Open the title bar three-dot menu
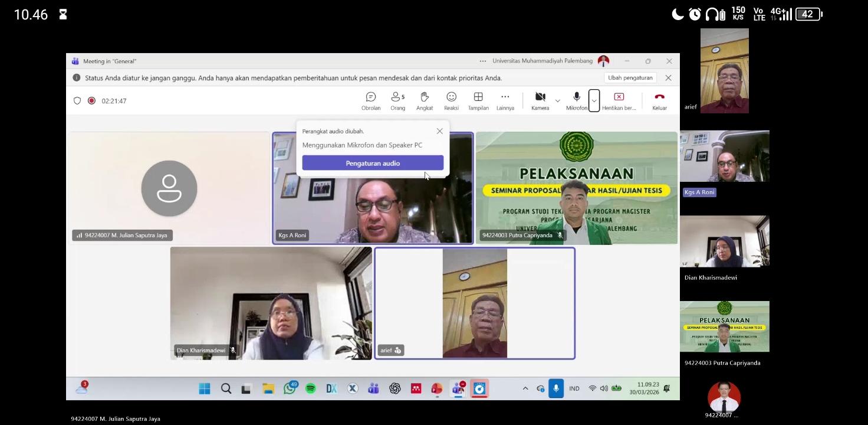Image resolution: width=868 pixels, height=425 pixels. [x=483, y=61]
